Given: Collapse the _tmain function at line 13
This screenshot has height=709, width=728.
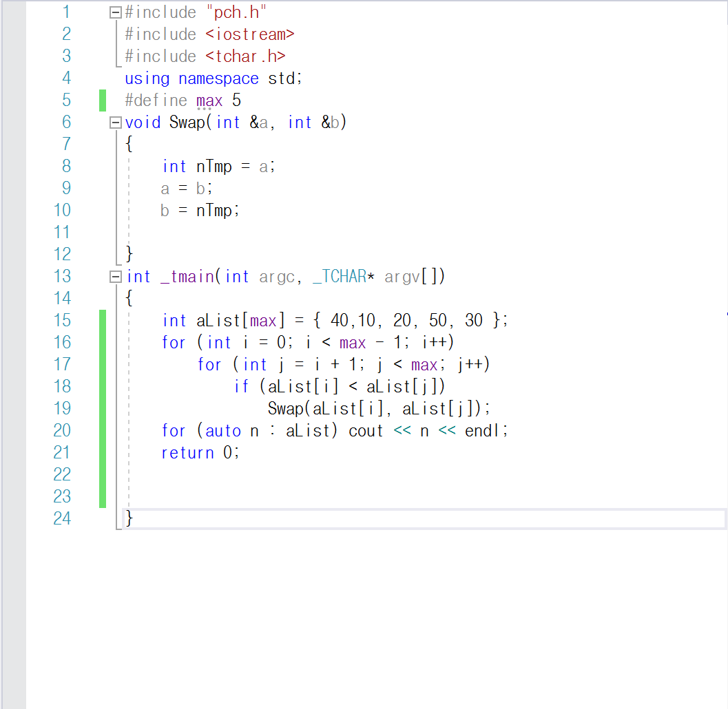Looking at the screenshot, I should click(115, 277).
